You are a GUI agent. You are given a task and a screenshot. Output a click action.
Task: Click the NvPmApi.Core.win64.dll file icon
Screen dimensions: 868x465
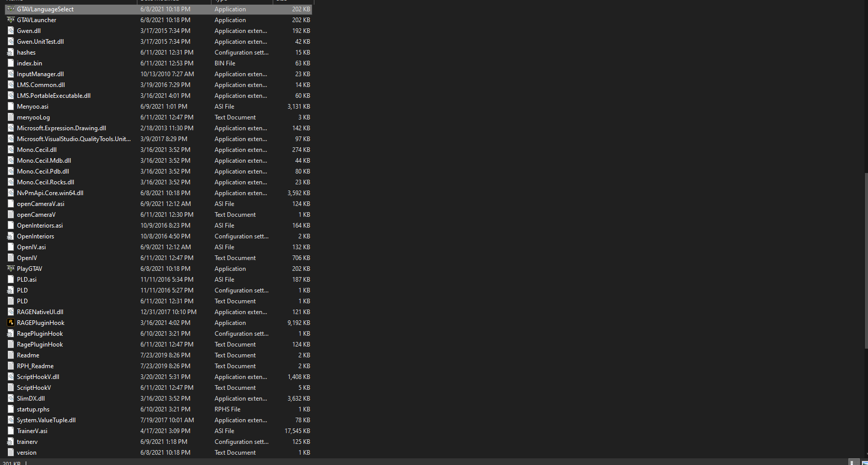point(10,193)
